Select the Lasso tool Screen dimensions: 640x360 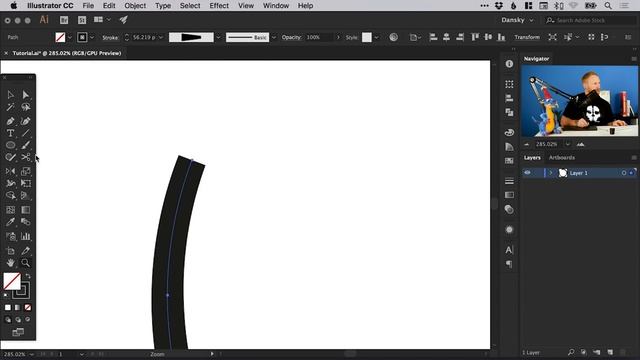click(26, 107)
